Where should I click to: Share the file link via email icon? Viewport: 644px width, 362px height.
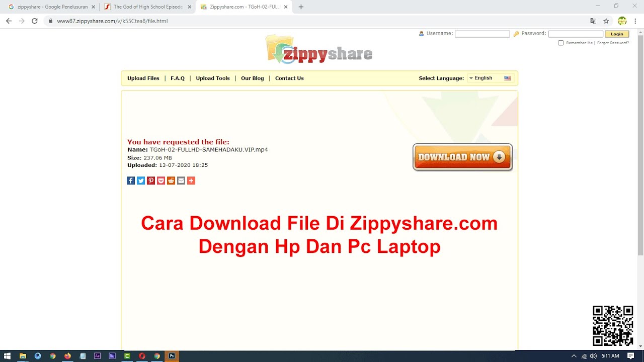181,180
